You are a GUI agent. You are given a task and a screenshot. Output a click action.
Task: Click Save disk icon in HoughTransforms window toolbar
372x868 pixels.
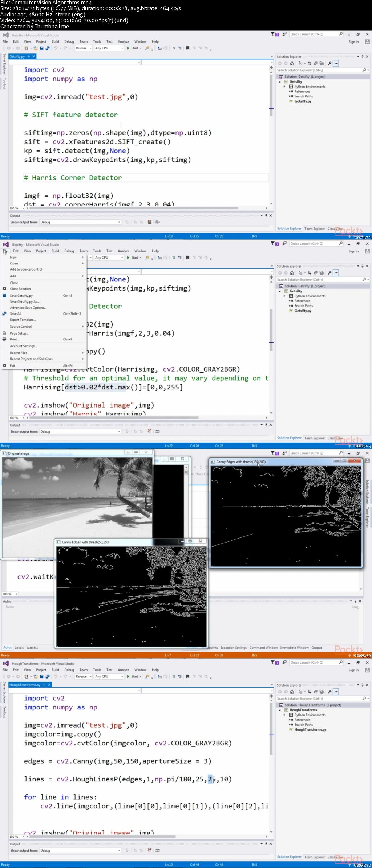41,676
